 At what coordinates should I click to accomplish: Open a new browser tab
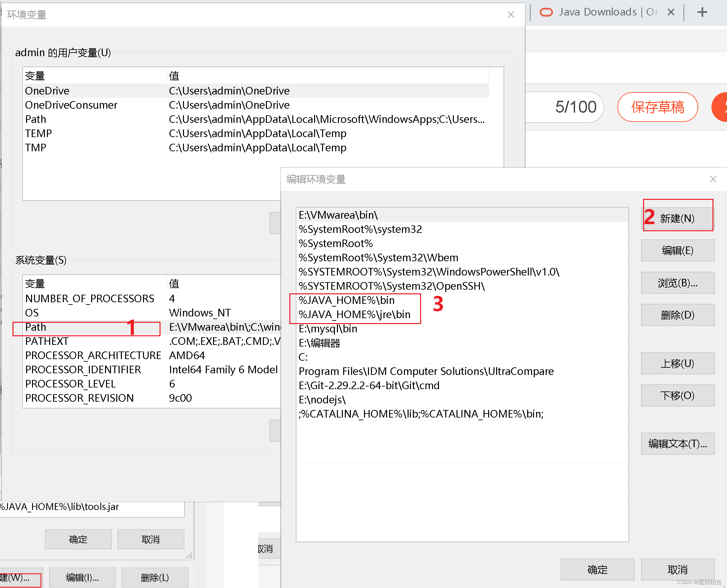pos(702,13)
